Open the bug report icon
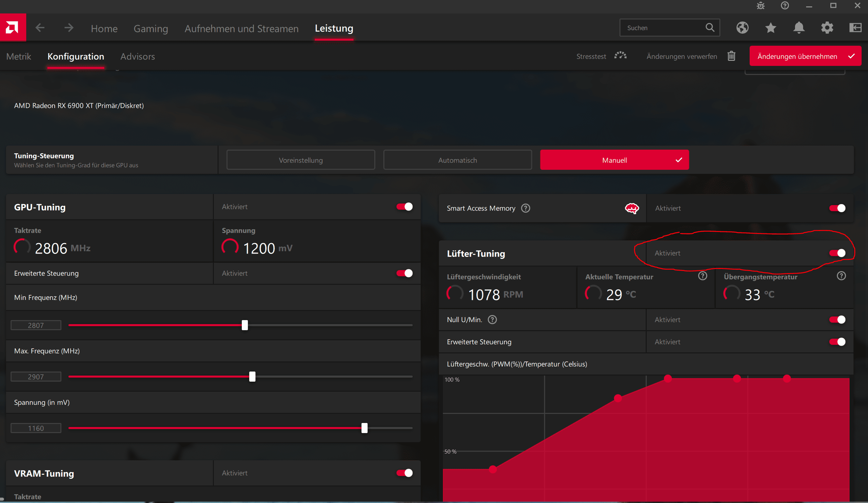The image size is (868, 503). click(x=760, y=6)
